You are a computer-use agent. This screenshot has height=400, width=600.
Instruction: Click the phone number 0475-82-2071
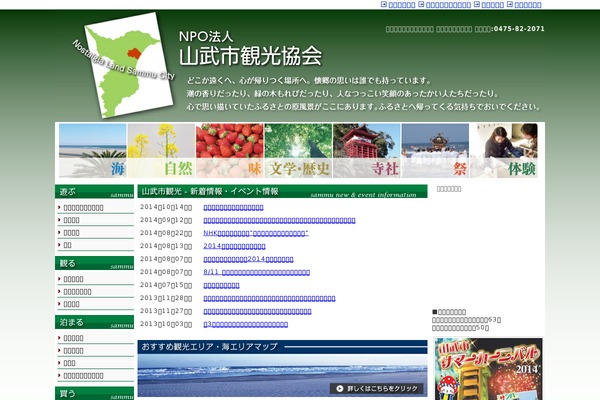(519, 29)
